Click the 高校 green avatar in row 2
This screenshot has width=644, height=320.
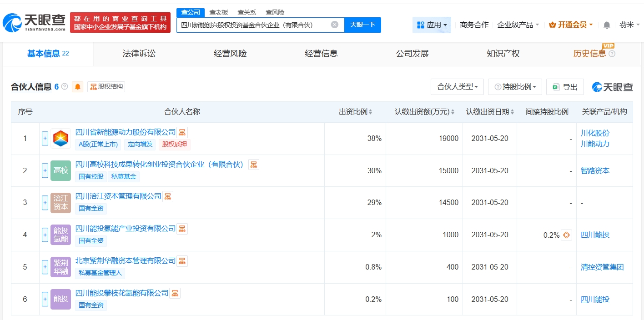[x=60, y=170]
